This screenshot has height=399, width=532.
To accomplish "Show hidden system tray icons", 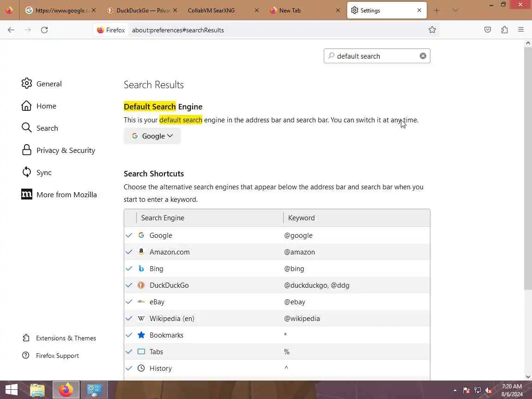I will click(x=455, y=390).
